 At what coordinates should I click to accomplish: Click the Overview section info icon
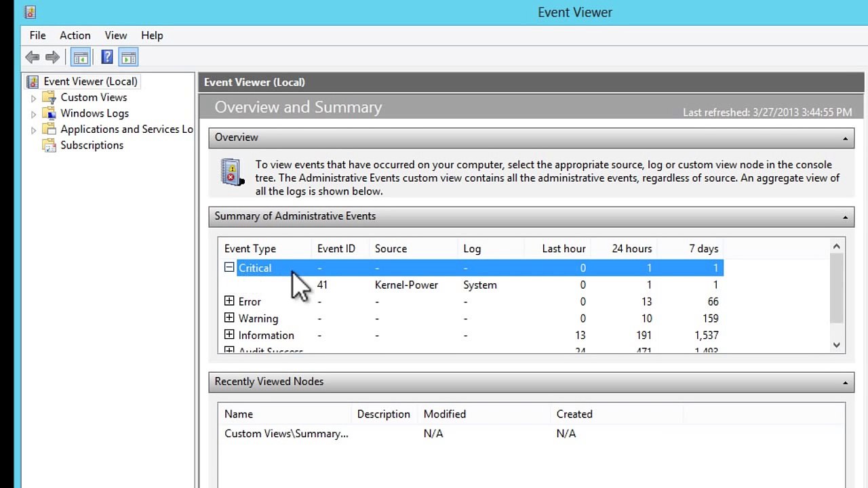[x=232, y=172]
